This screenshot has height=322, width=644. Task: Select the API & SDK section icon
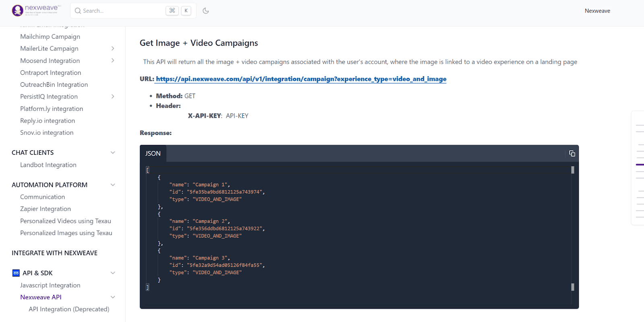coord(16,273)
